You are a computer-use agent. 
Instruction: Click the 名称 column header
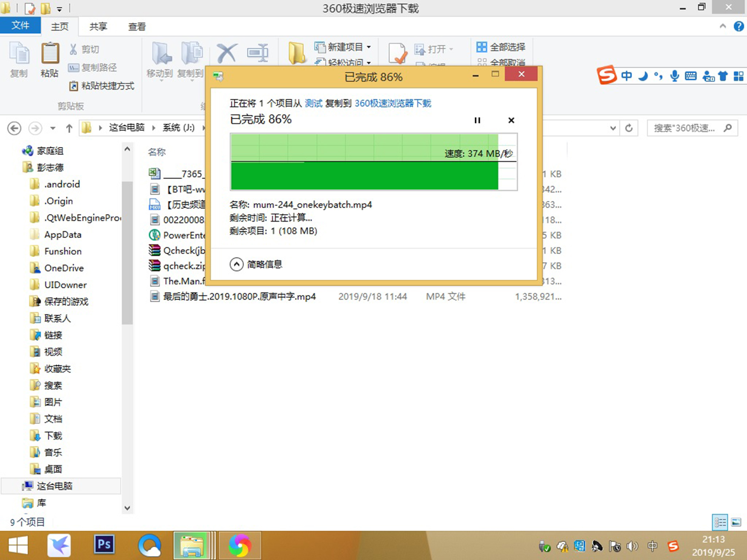click(x=157, y=152)
